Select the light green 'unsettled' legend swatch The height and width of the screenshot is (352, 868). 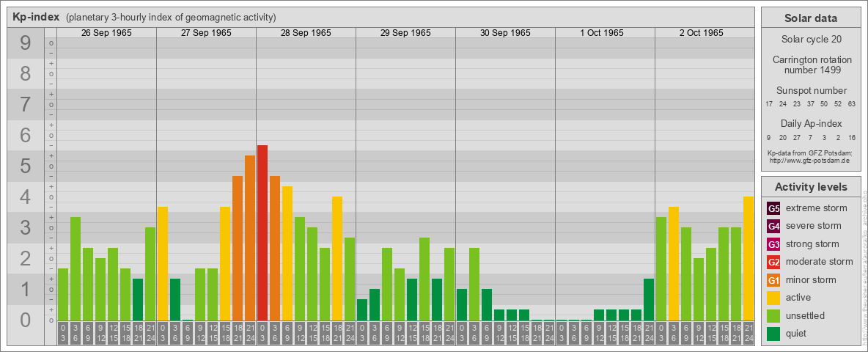coord(773,316)
